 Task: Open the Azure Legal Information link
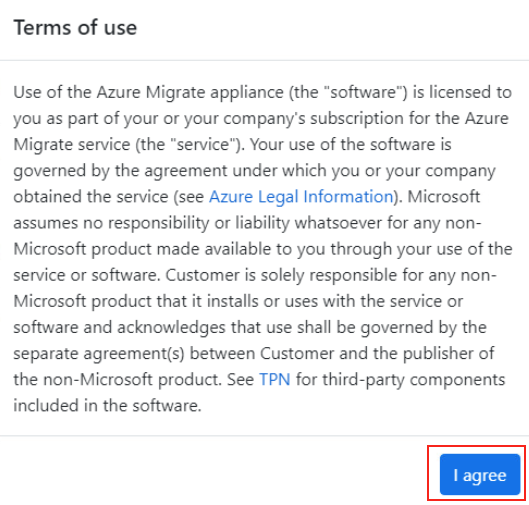301,197
